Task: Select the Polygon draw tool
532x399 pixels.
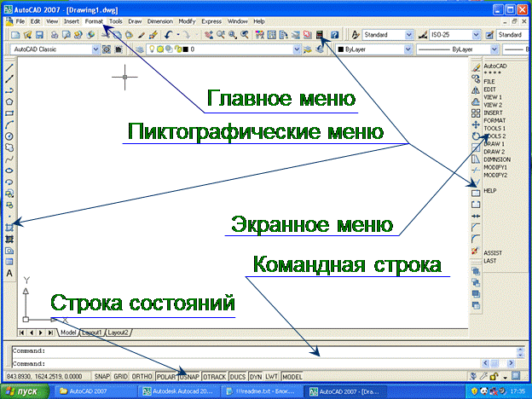Action: [x=9, y=101]
